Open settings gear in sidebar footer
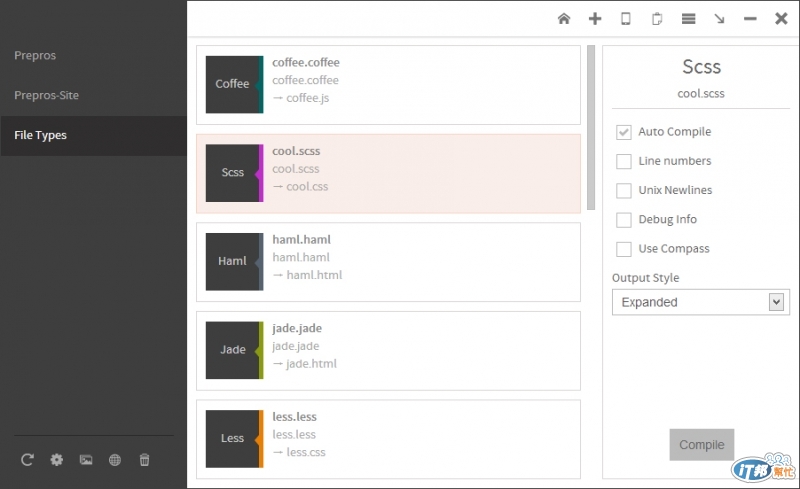Image resolution: width=800 pixels, height=489 pixels. [x=57, y=460]
